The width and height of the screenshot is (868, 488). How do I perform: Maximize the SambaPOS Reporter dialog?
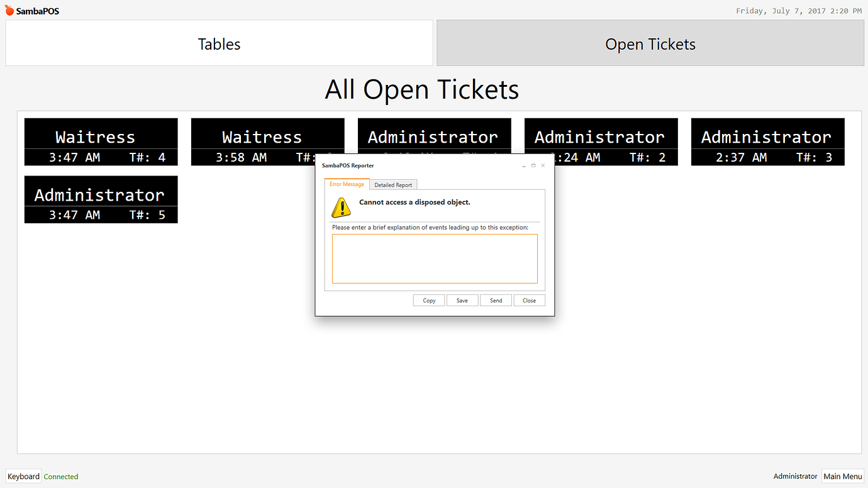[533, 166]
